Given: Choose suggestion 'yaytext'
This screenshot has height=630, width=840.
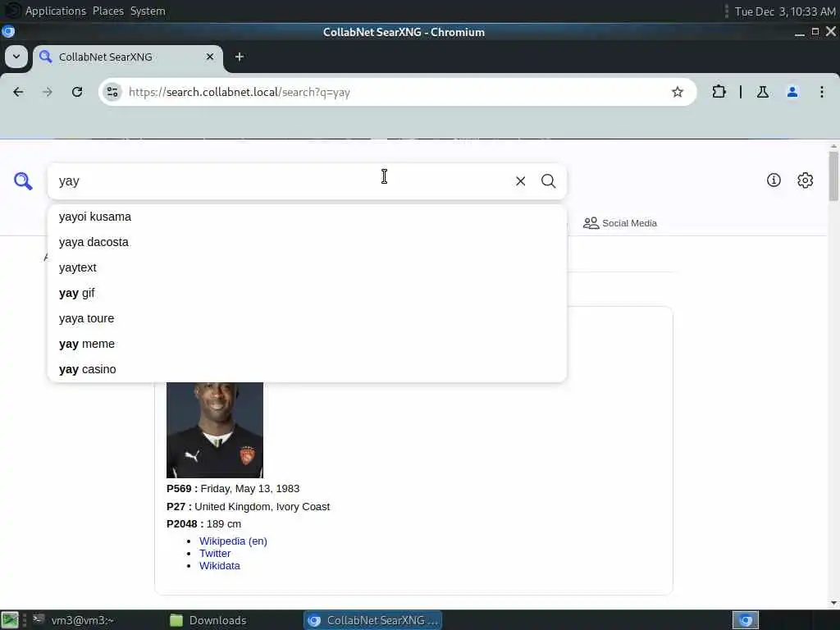Looking at the screenshot, I should click(x=307, y=268).
